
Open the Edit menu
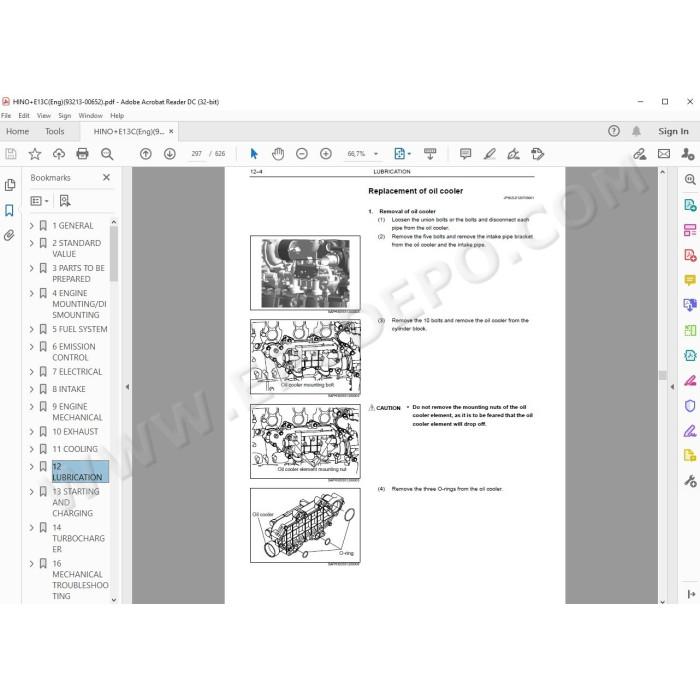(x=24, y=116)
